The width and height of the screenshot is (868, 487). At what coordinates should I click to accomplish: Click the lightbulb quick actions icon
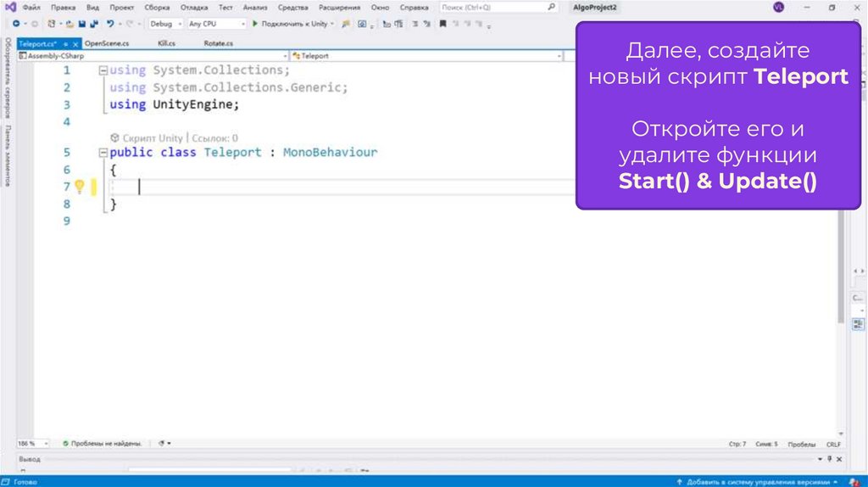click(x=79, y=186)
